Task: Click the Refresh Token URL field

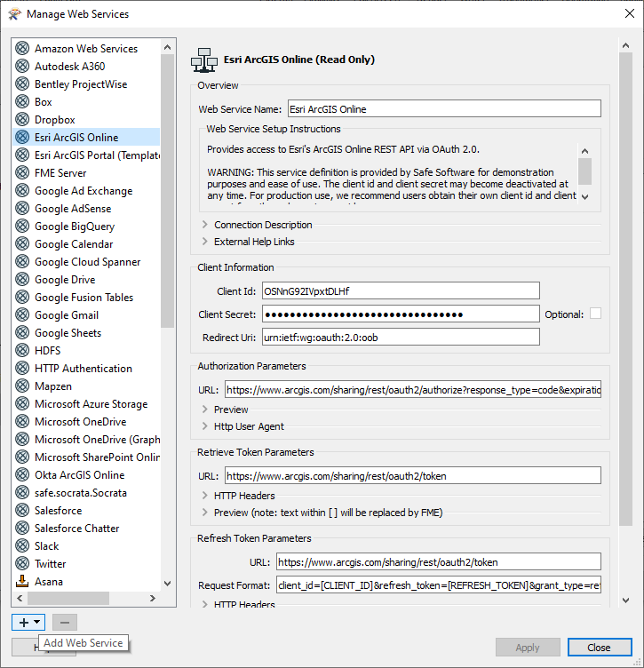Action: [438, 561]
